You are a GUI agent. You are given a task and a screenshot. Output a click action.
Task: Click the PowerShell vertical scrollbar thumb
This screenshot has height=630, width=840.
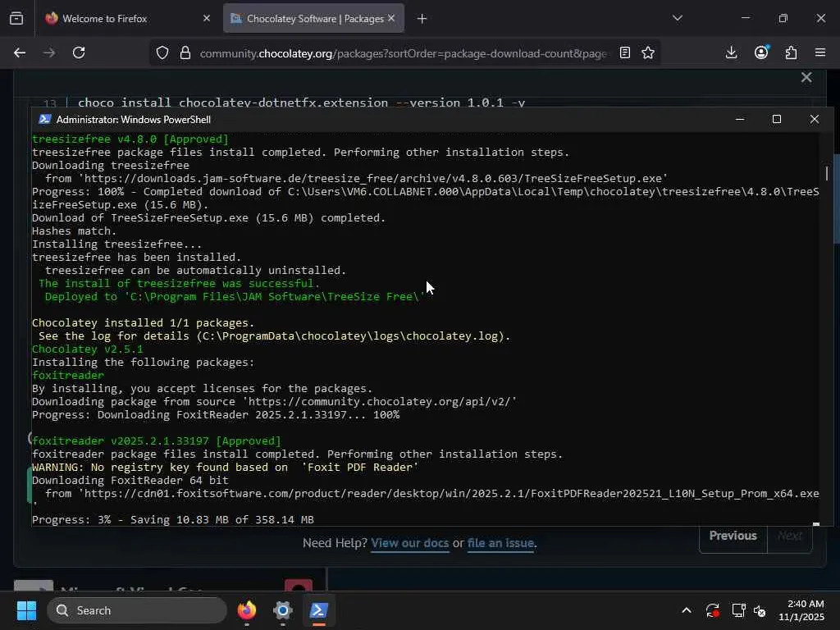(827, 173)
